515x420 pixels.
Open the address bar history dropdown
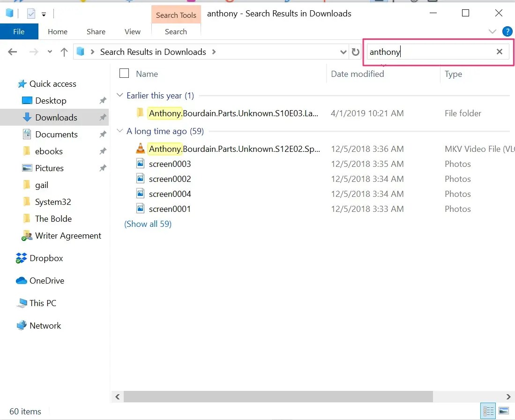pyautogui.click(x=343, y=52)
